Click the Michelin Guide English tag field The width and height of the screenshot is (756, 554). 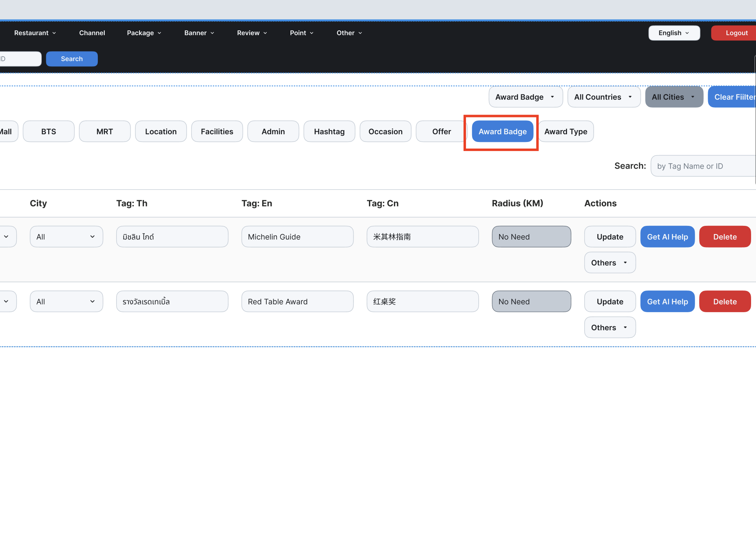point(297,237)
